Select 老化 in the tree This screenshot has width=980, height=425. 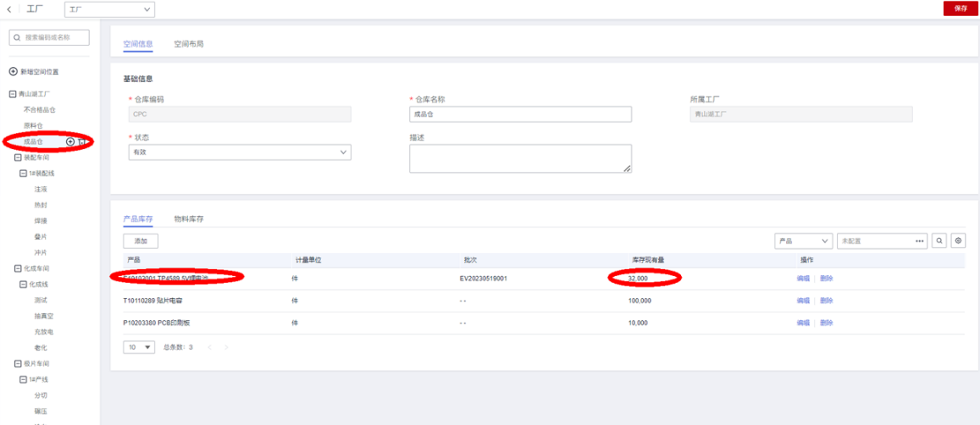[x=41, y=347]
